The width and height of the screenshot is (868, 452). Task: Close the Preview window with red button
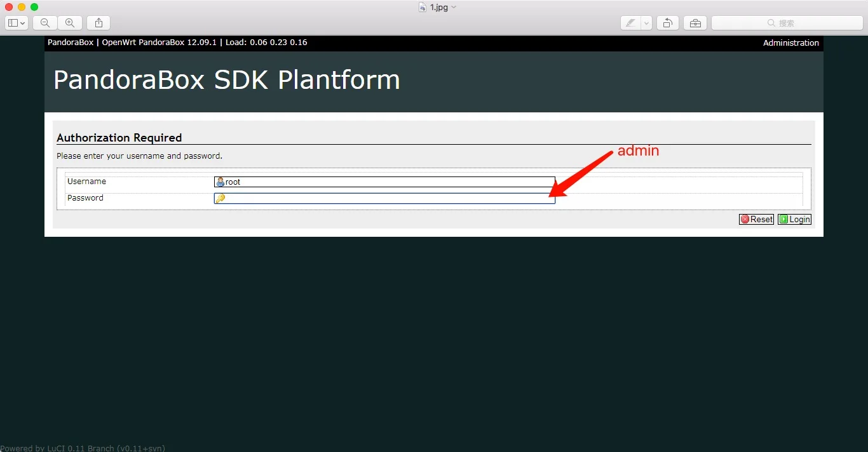9,7
